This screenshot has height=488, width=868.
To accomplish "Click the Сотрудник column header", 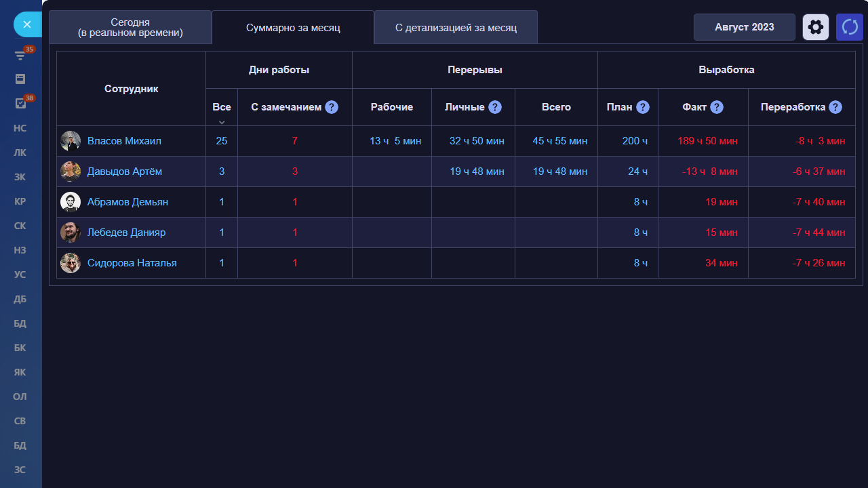I will point(132,89).
